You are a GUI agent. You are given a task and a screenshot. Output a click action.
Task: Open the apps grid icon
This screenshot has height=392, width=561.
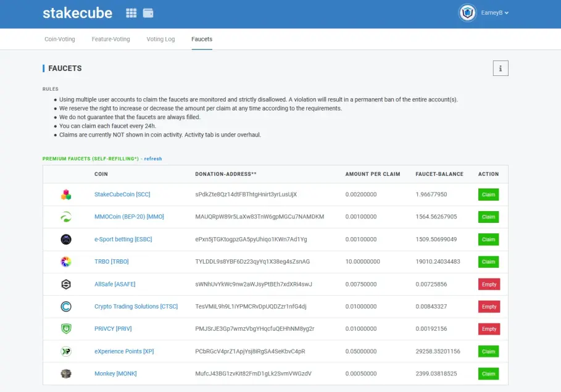tap(131, 13)
